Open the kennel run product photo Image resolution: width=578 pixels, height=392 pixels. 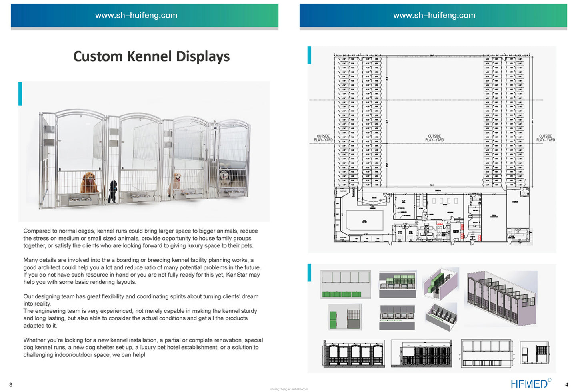coord(144,151)
